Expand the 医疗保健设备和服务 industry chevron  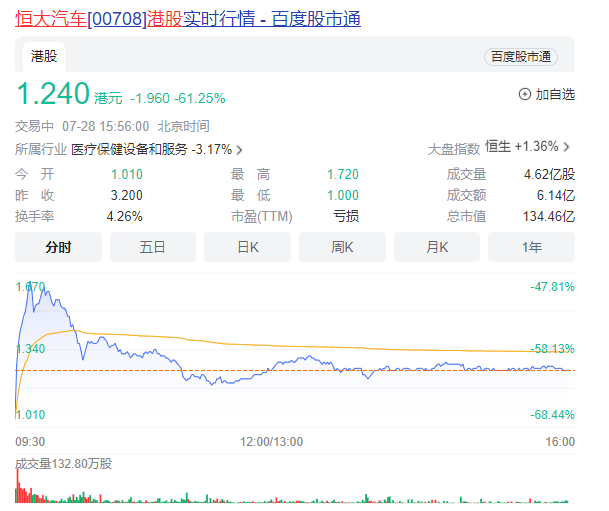point(240,150)
